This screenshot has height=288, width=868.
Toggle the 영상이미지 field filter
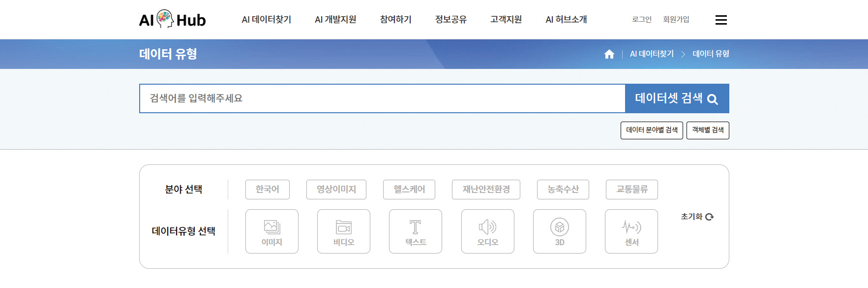coord(336,190)
